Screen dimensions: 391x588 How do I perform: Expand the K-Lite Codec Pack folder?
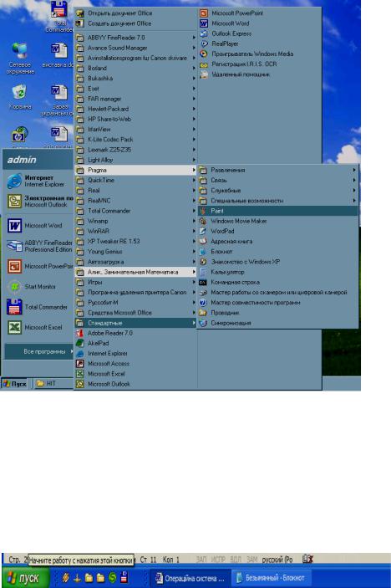coord(135,140)
